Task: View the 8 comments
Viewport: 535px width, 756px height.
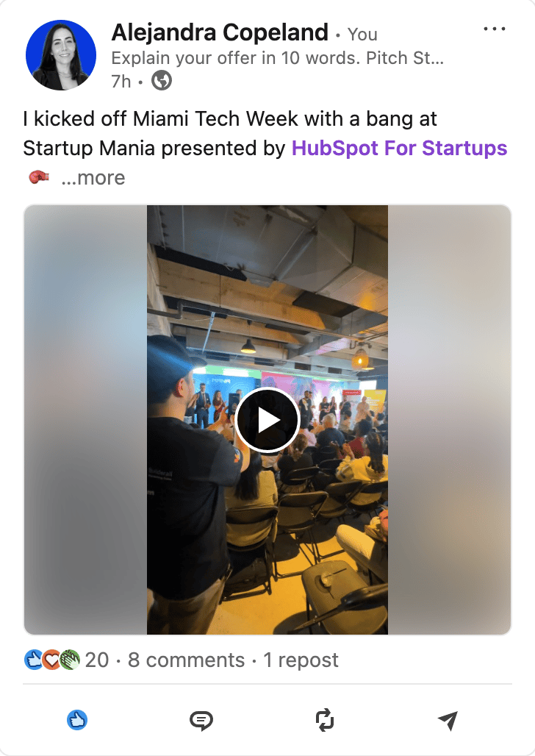Action: (x=186, y=660)
